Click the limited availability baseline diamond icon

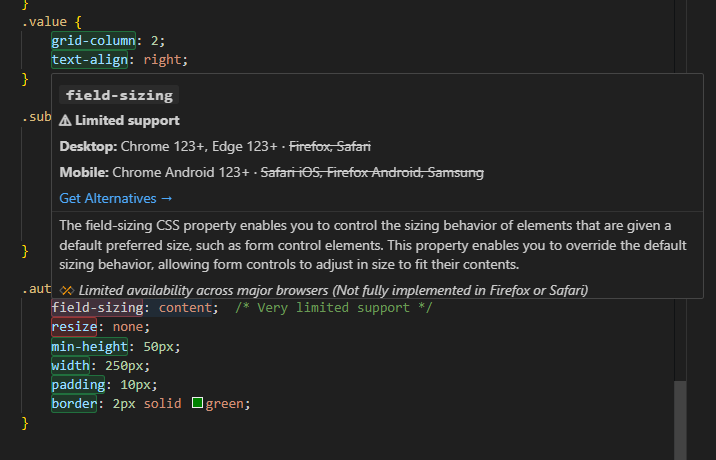pos(67,291)
